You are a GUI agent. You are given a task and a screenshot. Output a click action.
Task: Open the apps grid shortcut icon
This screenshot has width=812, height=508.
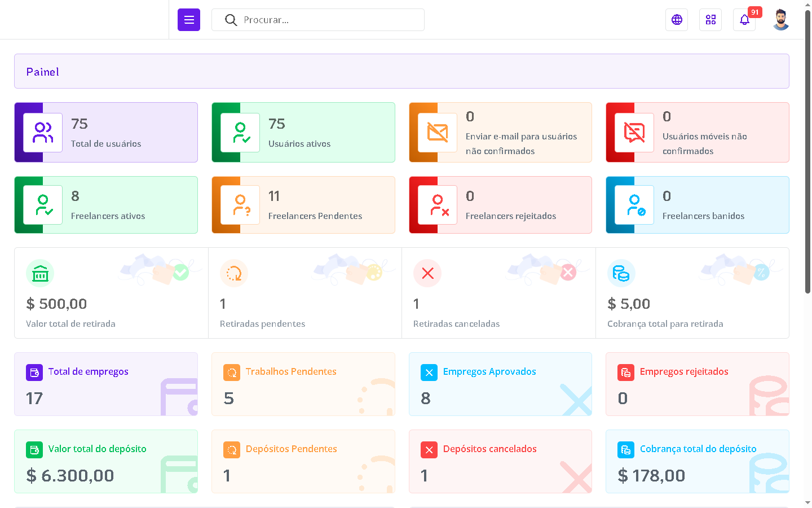[x=710, y=20]
